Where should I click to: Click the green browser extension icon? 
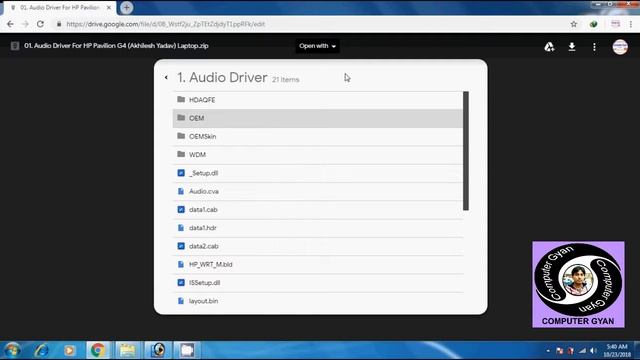pyautogui.click(x=593, y=24)
